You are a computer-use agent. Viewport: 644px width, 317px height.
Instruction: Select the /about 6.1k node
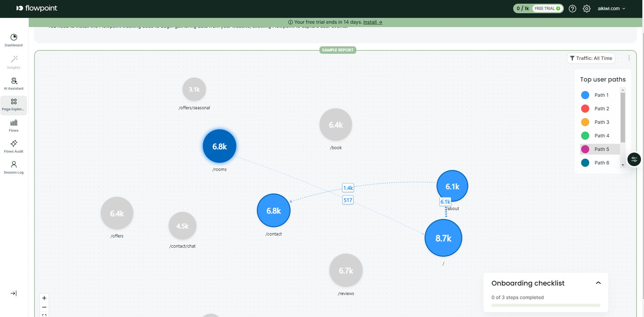(452, 186)
